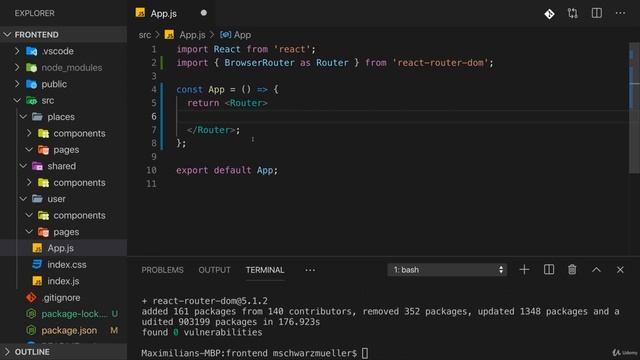Click the .vscode folder icon

31,51
